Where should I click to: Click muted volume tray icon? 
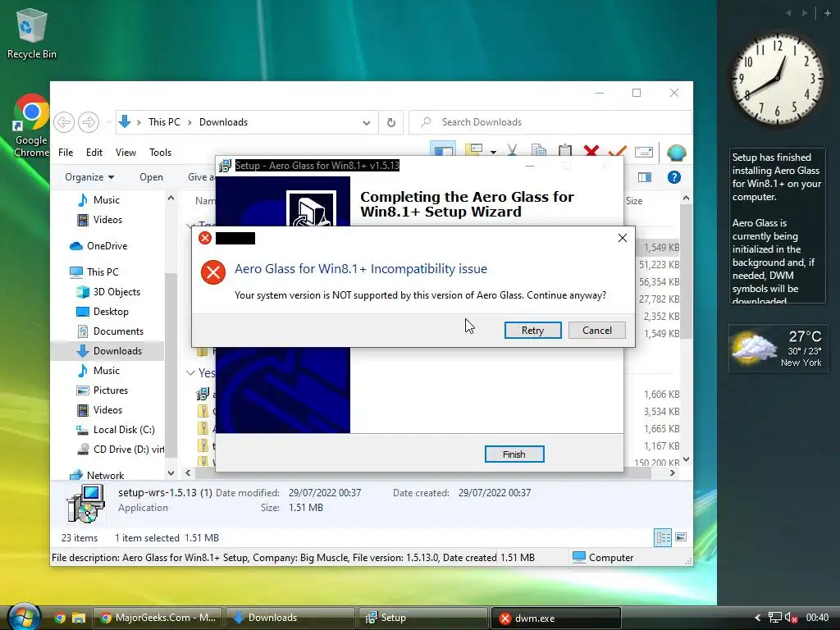791,618
